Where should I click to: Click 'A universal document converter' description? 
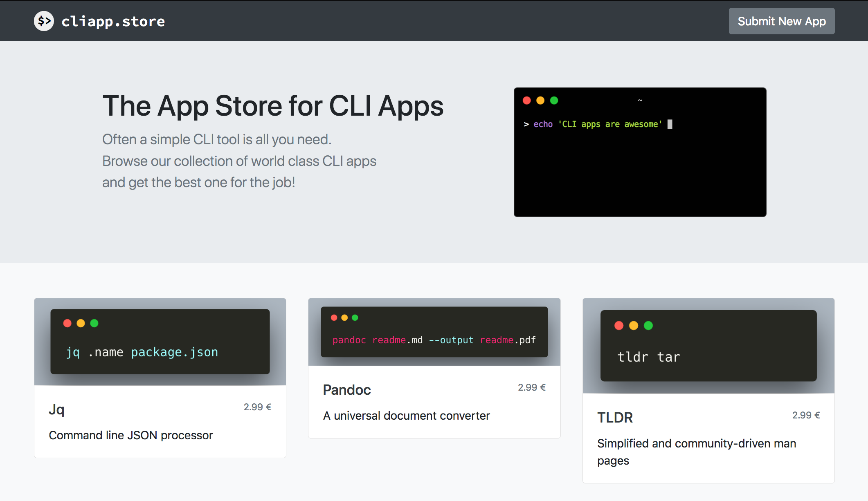[x=406, y=416]
